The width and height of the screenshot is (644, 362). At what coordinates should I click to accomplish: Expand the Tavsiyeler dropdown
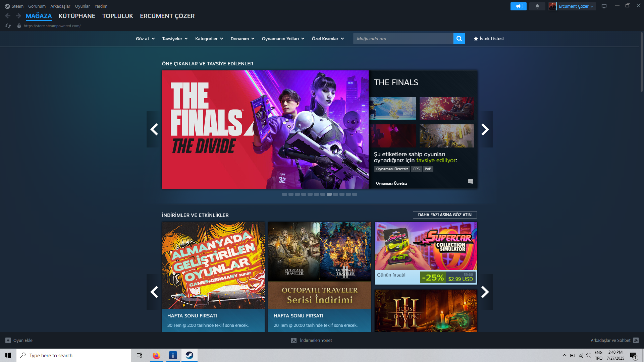pos(175,39)
